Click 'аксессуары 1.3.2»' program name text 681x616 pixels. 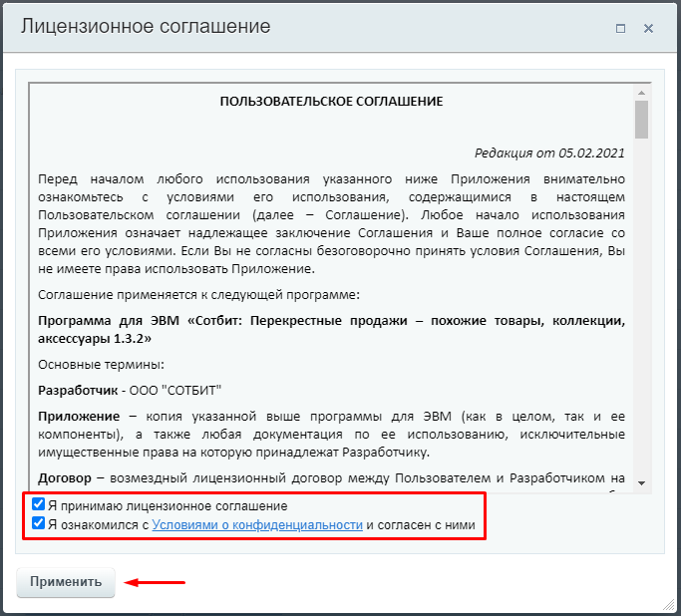(x=95, y=339)
